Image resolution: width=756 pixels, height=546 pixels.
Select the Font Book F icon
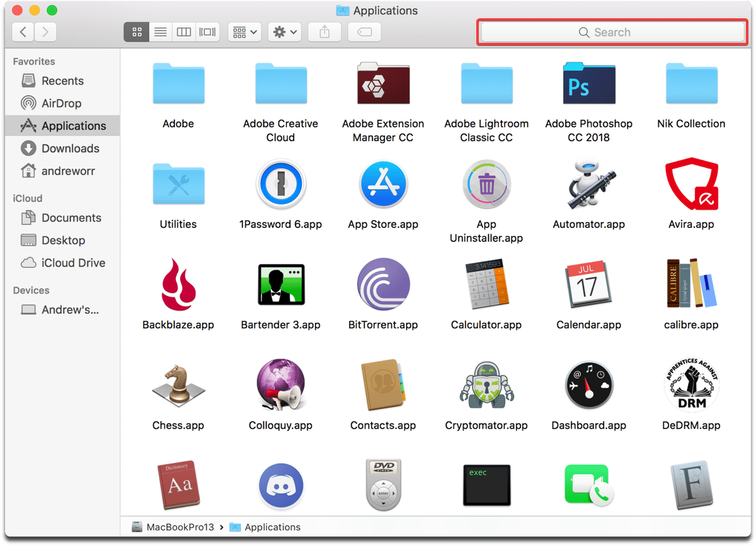691,485
